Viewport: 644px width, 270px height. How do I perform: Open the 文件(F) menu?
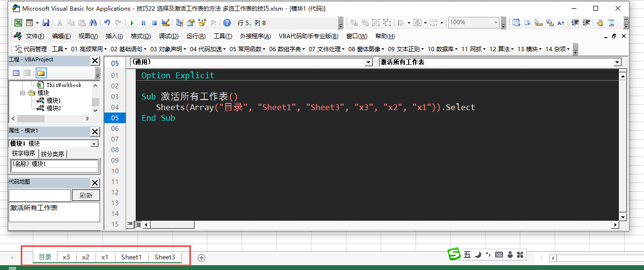pos(35,36)
